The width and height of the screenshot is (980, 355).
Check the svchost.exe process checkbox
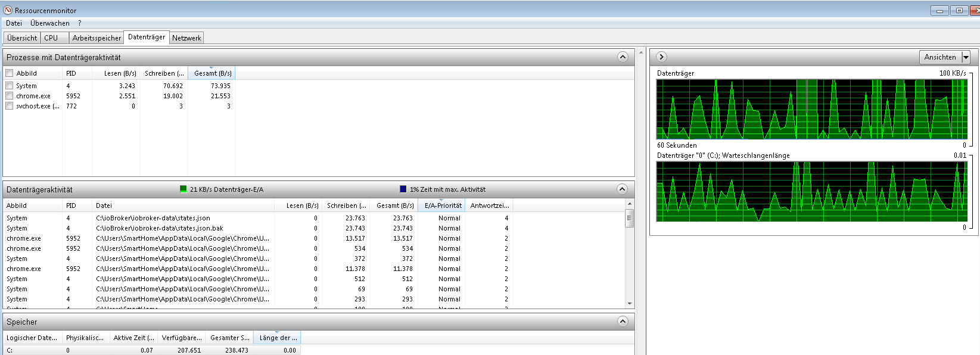(x=9, y=106)
